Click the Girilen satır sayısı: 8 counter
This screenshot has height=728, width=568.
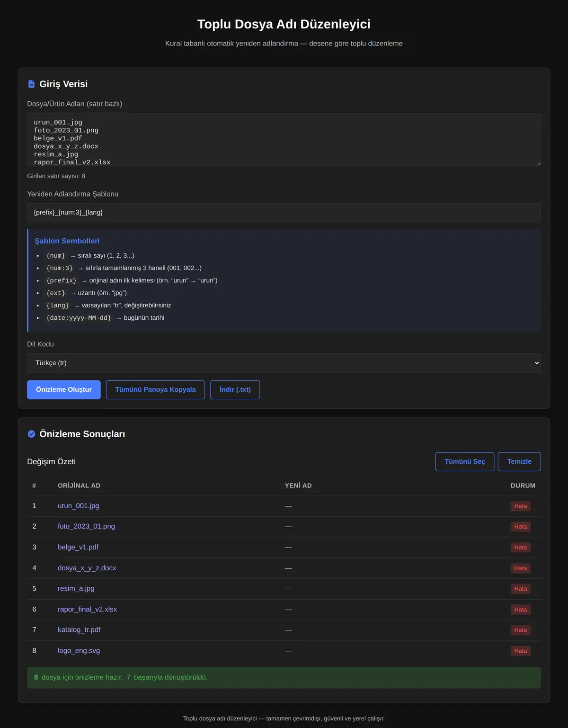(56, 176)
